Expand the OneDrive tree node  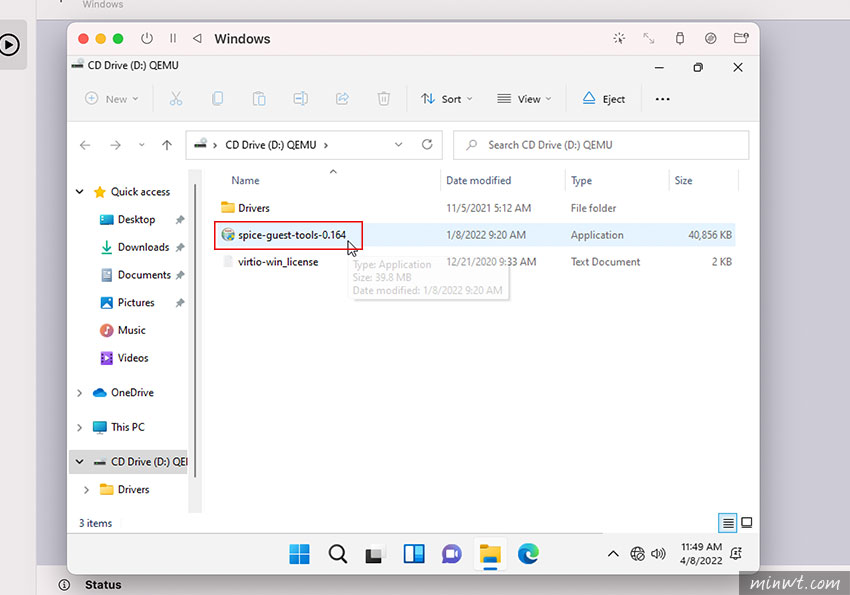(79, 393)
